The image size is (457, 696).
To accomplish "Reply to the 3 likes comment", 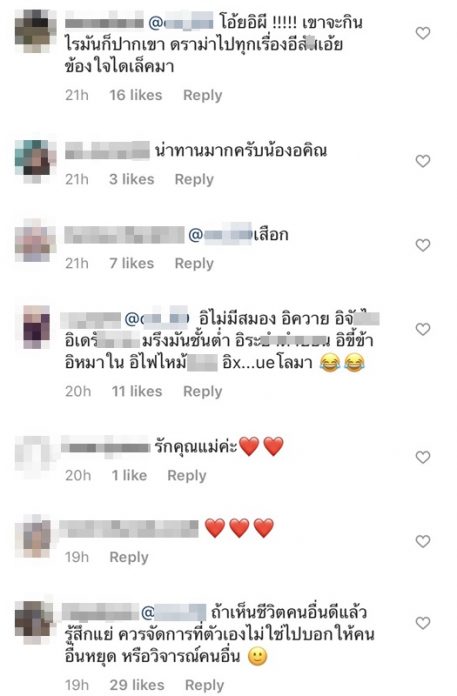I will (x=194, y=179).
